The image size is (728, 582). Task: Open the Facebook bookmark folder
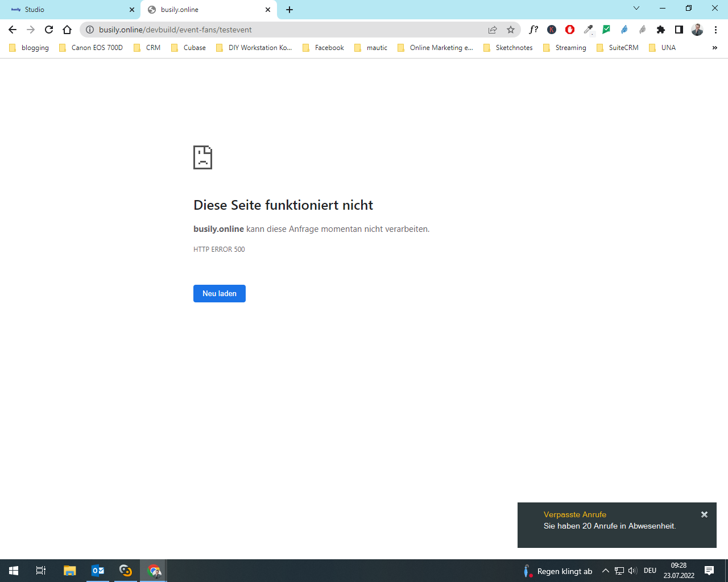click(x=323, y=48)
